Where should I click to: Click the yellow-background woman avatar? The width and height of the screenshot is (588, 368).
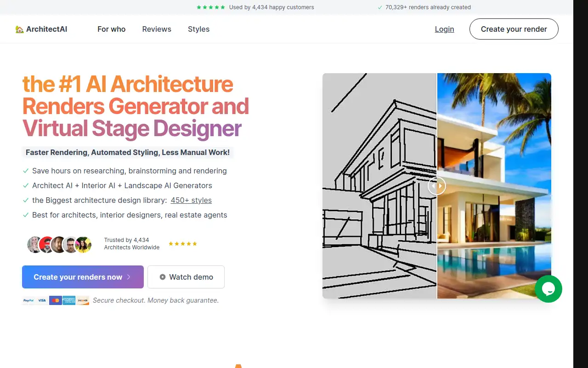84,245
